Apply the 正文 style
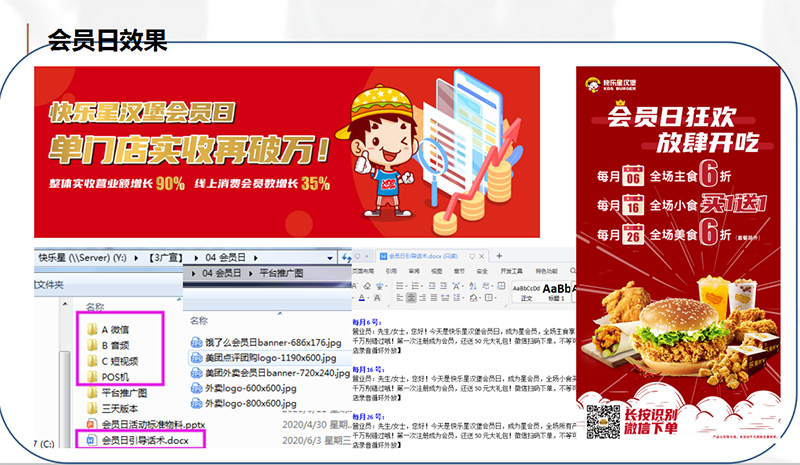This screenshot has width=800, height=465. point(527,293)
